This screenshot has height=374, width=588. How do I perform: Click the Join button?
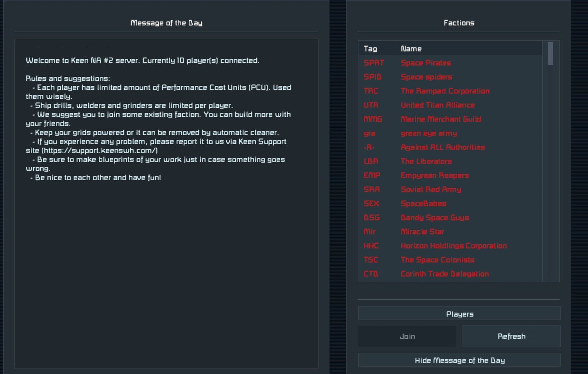407,336
